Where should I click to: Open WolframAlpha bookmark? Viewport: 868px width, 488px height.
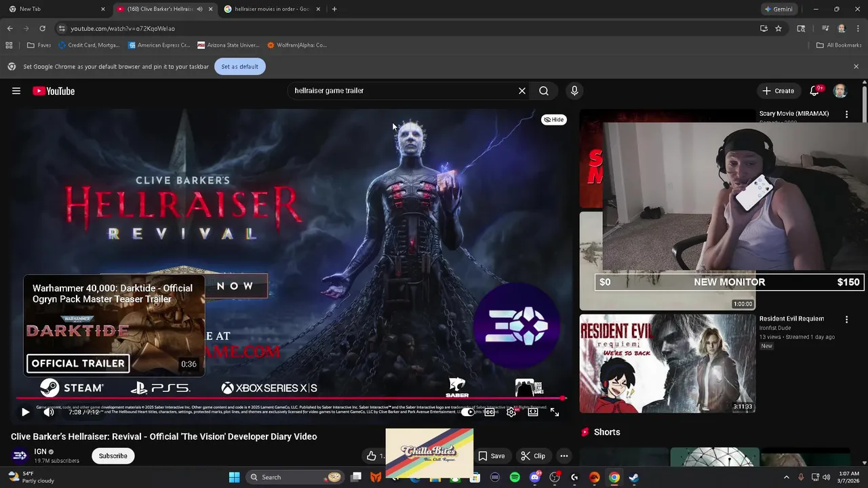point(297,45)
